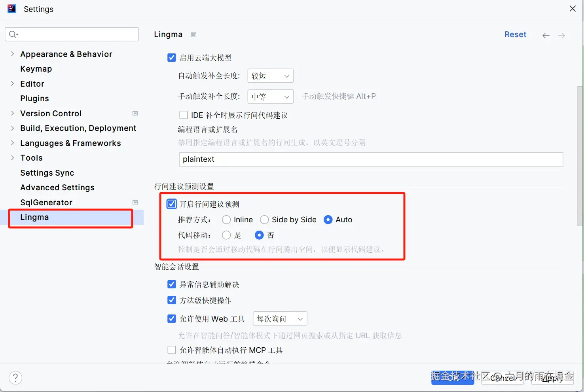584x392 pixels.
Task: Open help with the question mark
Action: 15,378
